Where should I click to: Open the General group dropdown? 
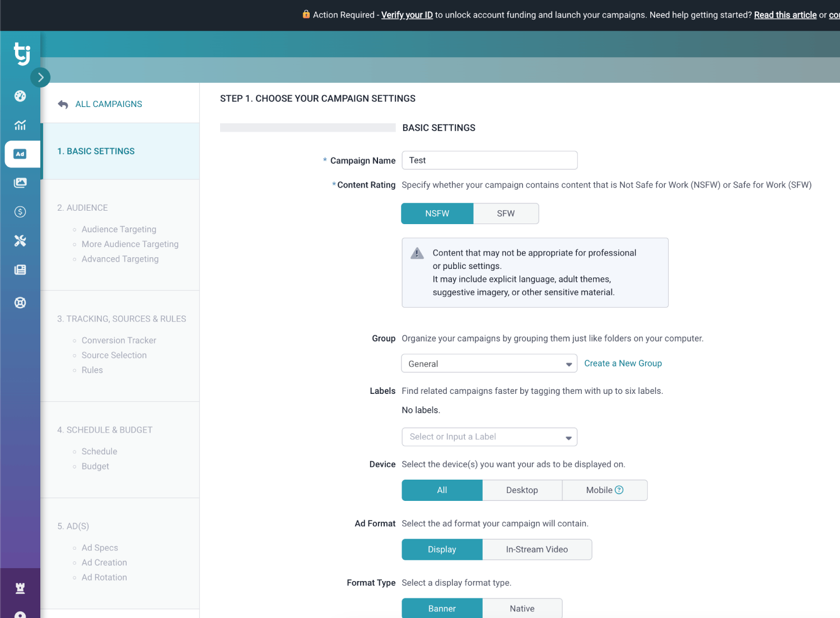489,364
